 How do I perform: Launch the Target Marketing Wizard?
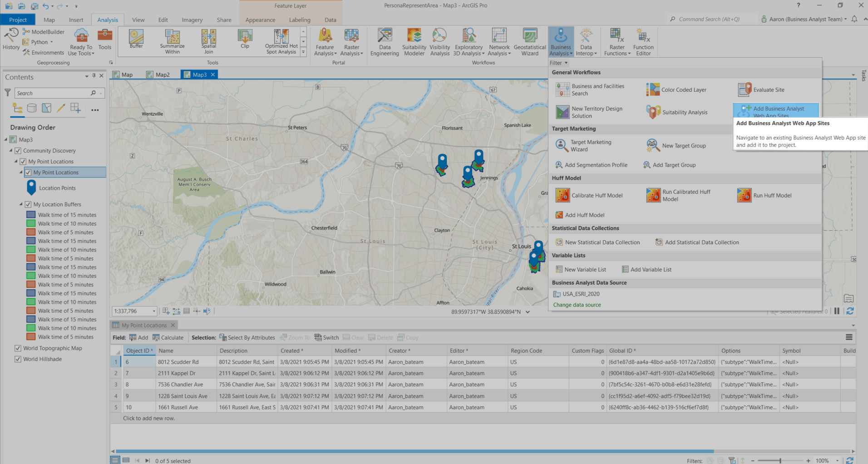pyautogui.click(x=590, y=145)
